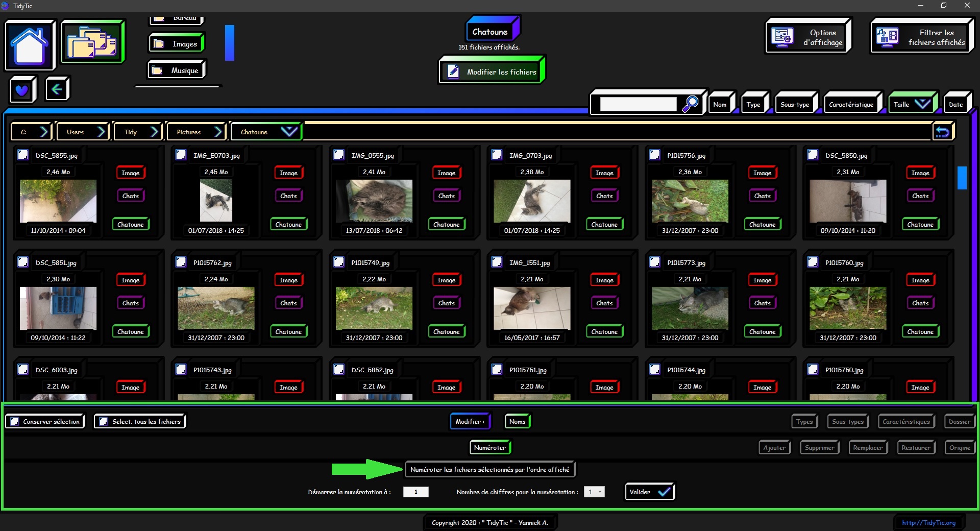Select the Types modify tab
This screenshot has width=980, height=531.
coord(805,421)
